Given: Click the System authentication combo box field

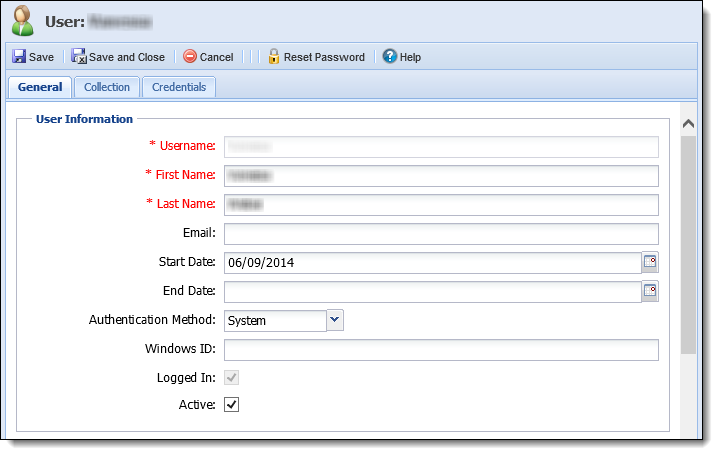Looking at the screenshot, I should click(275, 321).
